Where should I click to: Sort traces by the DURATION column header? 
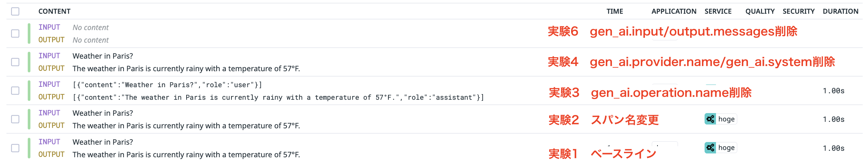coord(840,11)
